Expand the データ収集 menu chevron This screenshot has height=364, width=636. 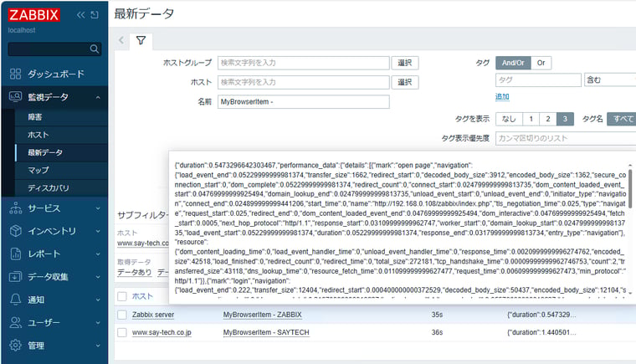(98, 277)
